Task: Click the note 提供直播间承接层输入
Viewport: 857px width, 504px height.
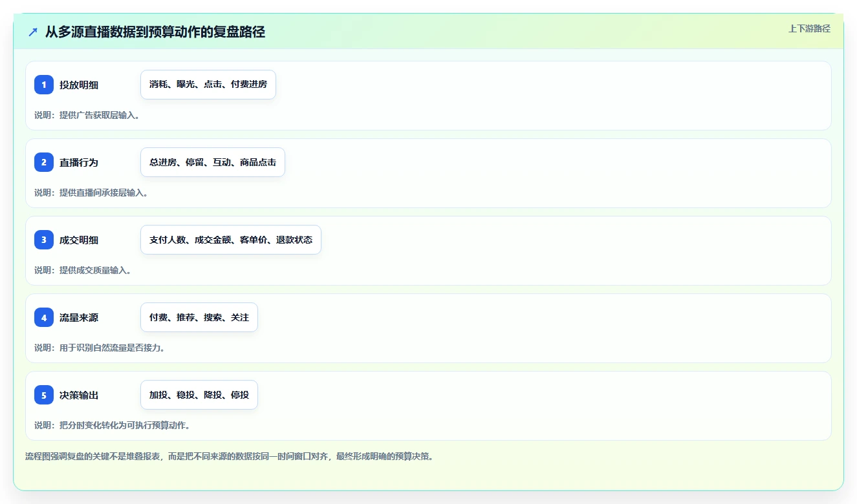Action: [x=103, y=193]
